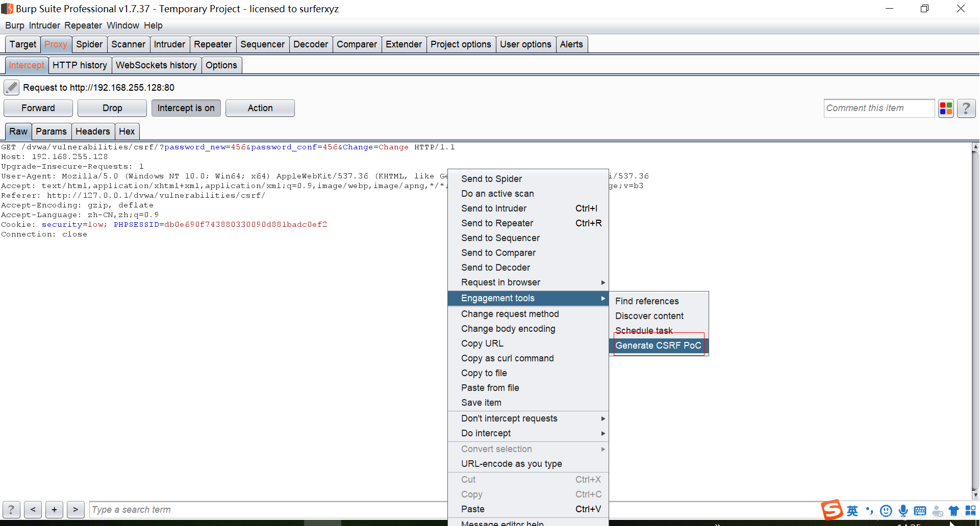Switch to the Extender tab
This screenshot has width=980, height=526.
404,44
